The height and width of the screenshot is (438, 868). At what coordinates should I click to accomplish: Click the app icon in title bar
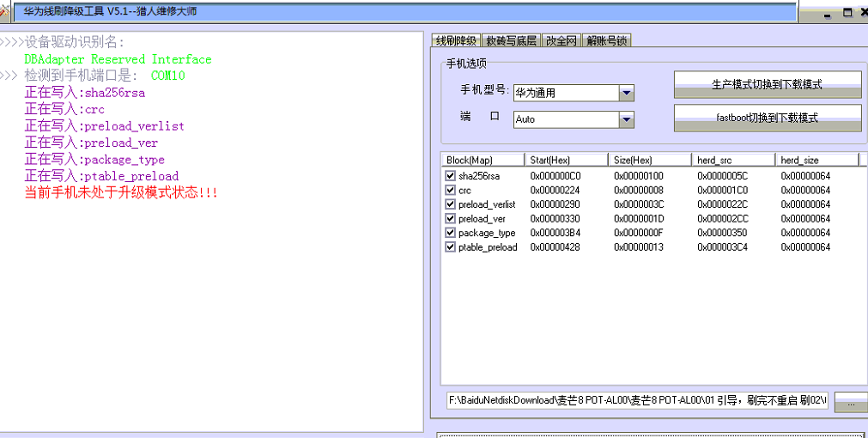click(4, 10)
